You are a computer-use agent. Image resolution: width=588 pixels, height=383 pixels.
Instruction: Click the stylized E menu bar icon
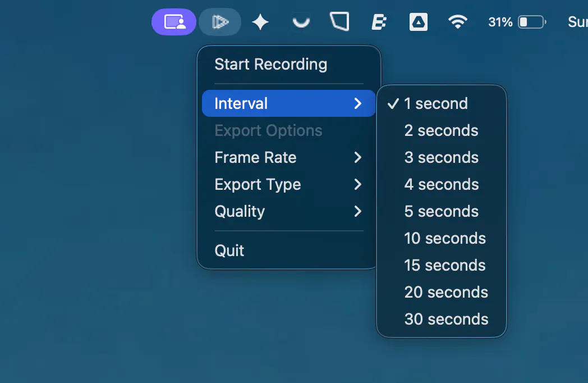click(x=379, y=22)
